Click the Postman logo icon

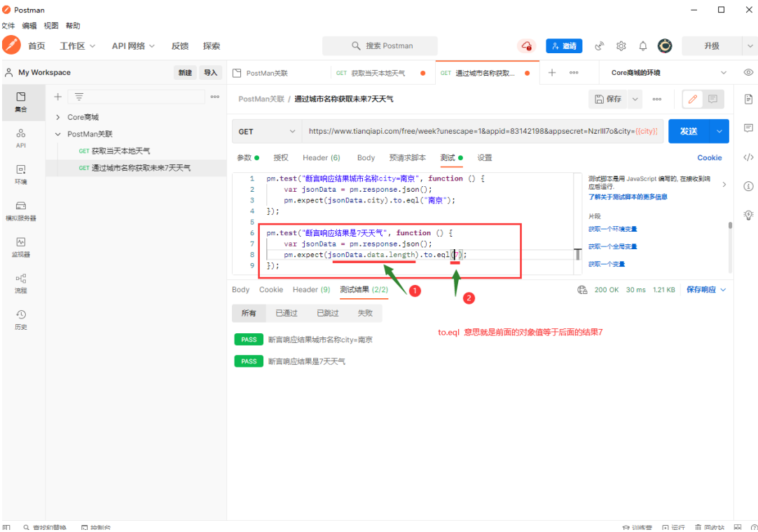11,45
